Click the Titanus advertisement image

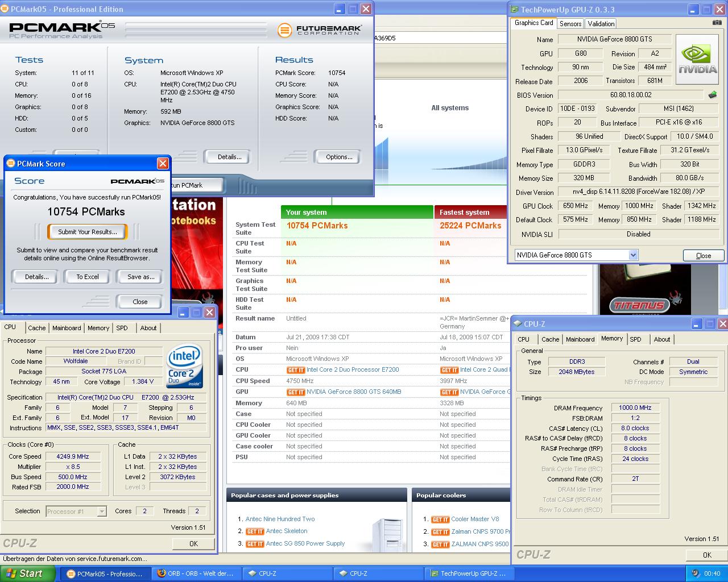[x=645, y=290]
